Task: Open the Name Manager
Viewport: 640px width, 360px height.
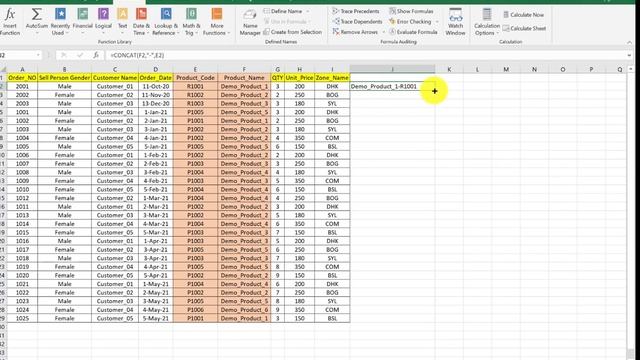Action: [250, 22]
